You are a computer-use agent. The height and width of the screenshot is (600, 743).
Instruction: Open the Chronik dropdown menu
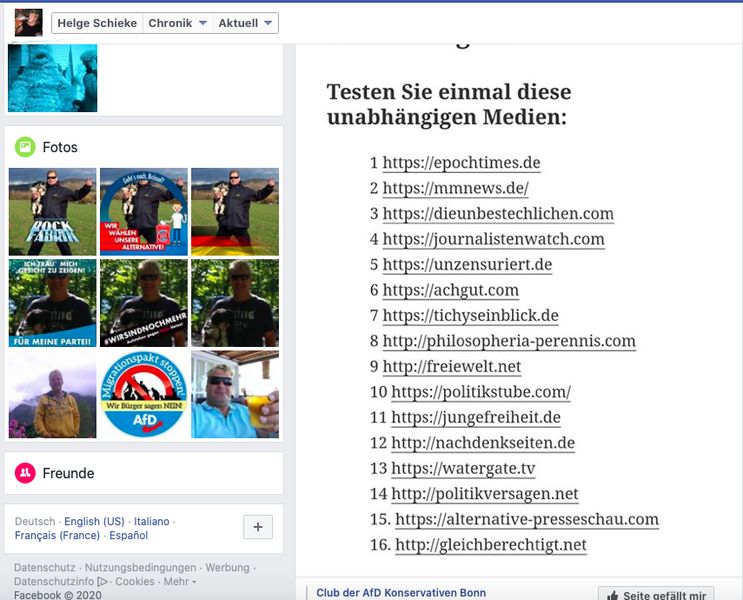(x=177, y=23)
